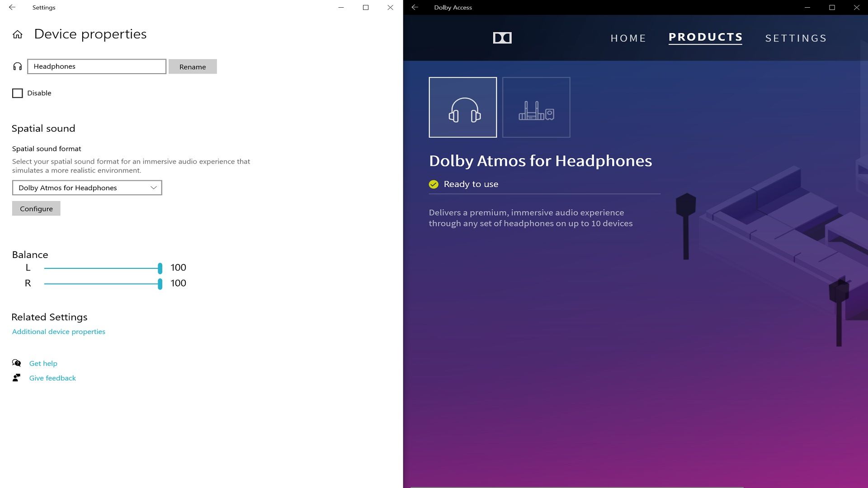The height and width of the screenshot is (488, 868).
Task: Click the Ready to use checkmark icon
Action: 434,183
